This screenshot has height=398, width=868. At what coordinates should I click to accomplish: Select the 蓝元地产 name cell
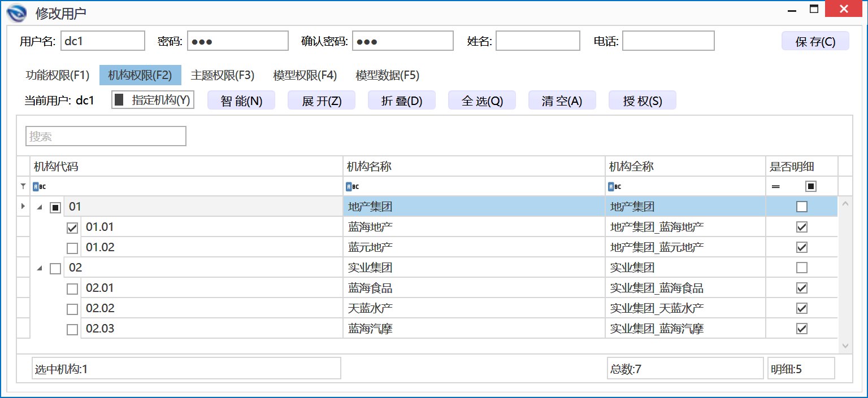[x=474, y=247]
